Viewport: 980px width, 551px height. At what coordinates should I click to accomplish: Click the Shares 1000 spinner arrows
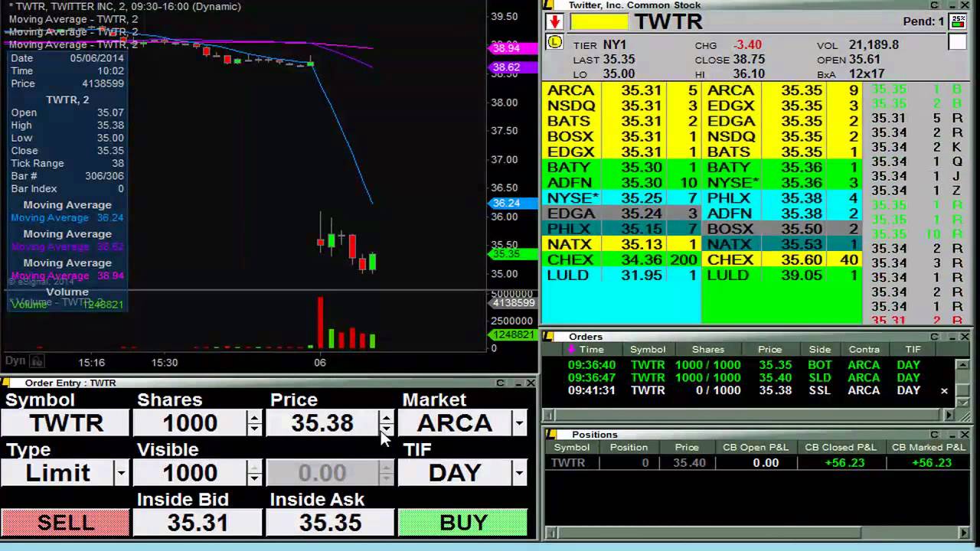[254, 423]
